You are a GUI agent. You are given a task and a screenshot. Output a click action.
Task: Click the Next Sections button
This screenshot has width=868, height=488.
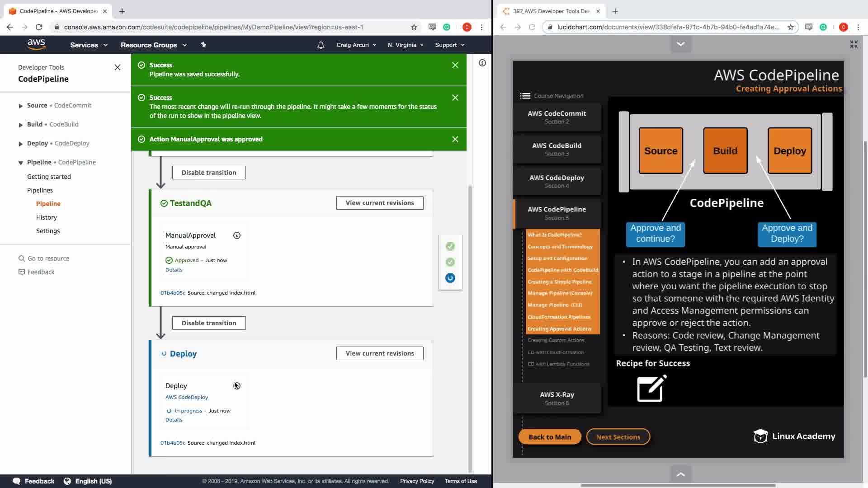click(x=618, y=437)
